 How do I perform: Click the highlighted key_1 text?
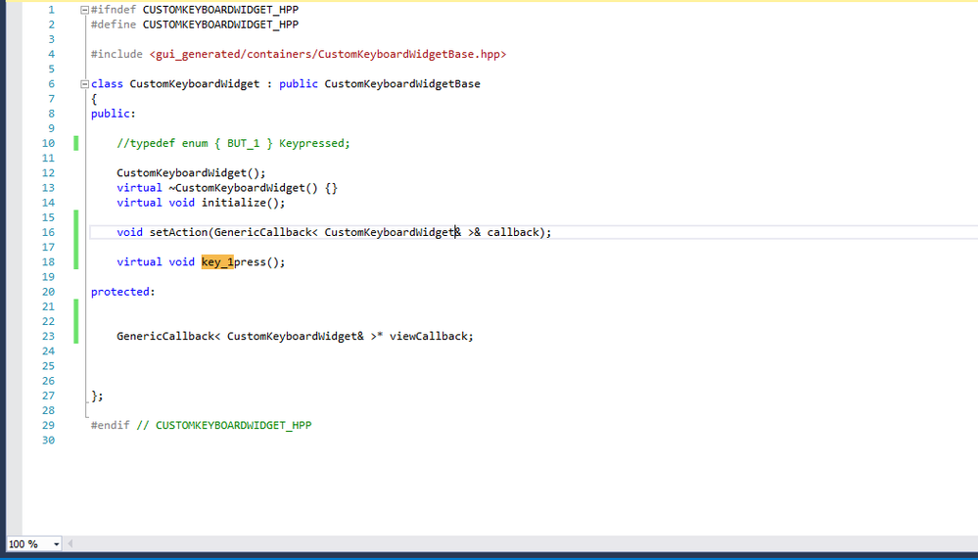pyautogui.click(x=217, y=262)
